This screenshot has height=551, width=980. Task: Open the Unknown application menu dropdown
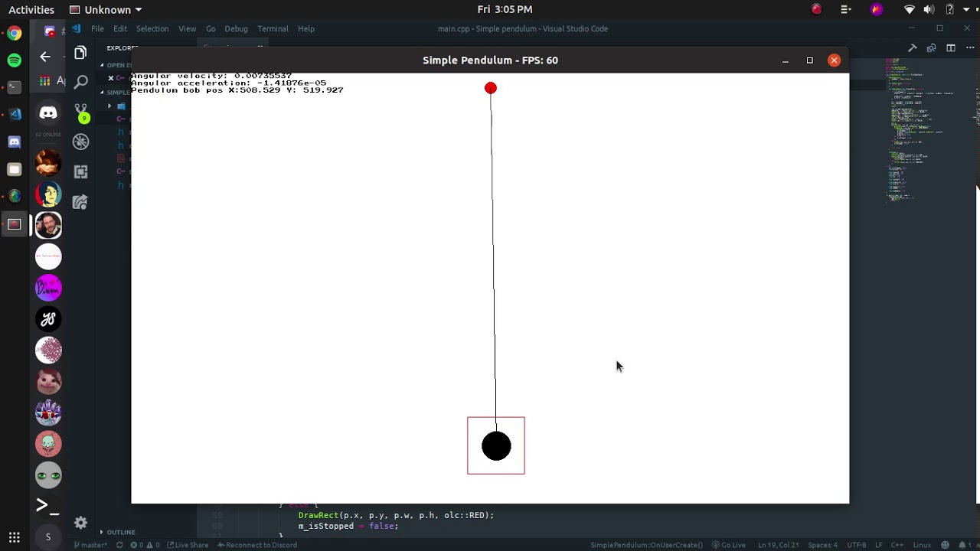coord(106,9)
